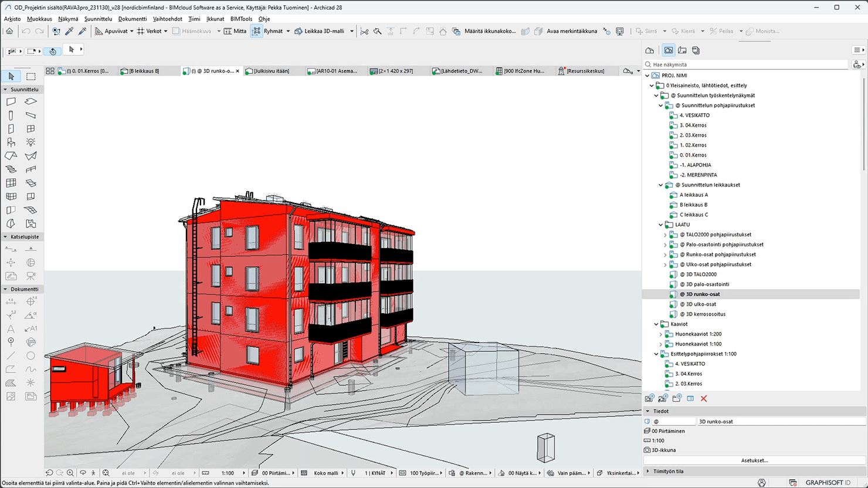This screenshot has width=868, height=488.
Task: Click Avaa merkintäikkuna button
Action: pos(565,31)
